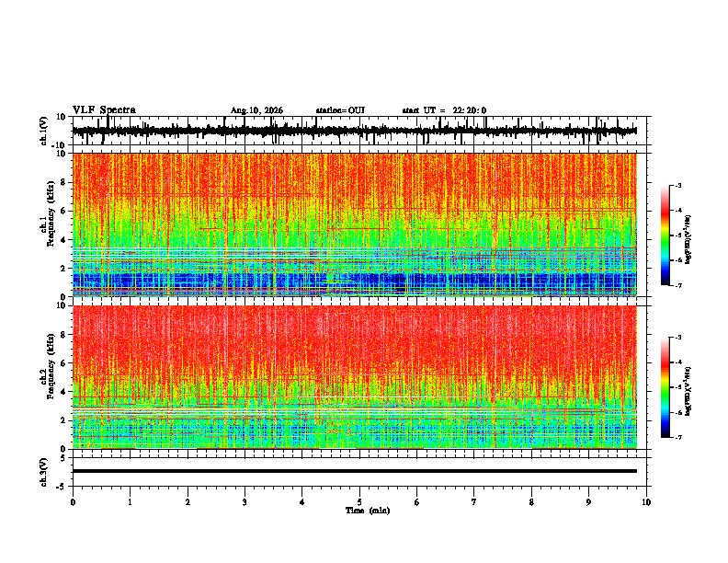The image size is (728, 563).
Task: Click the ch.1 spectrogram color scale bar
Action: [665, 236]
